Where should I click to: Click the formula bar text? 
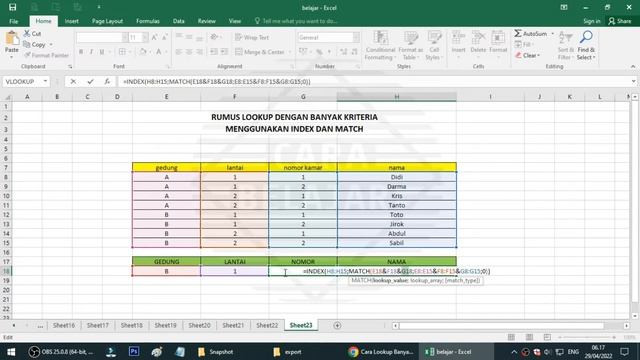(x=217, y=82)
